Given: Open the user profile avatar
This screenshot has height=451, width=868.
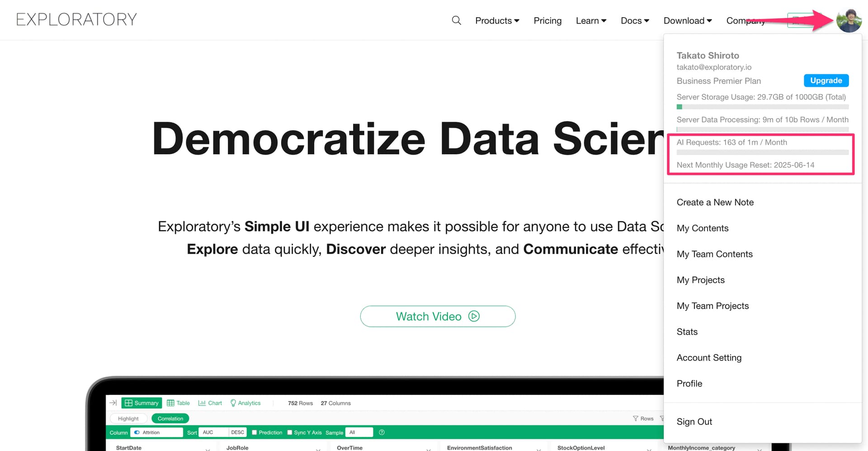Looking at the screenshot, I should (x=849, y=21).
